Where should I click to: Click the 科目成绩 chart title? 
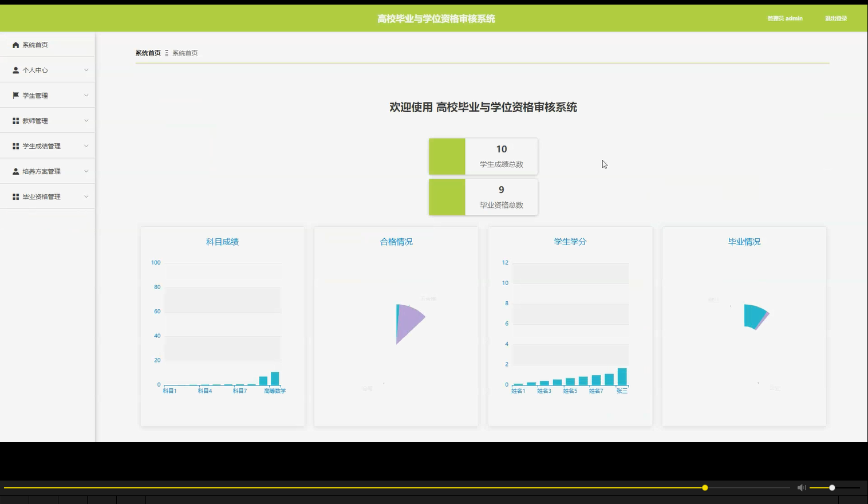click(222, 242)
